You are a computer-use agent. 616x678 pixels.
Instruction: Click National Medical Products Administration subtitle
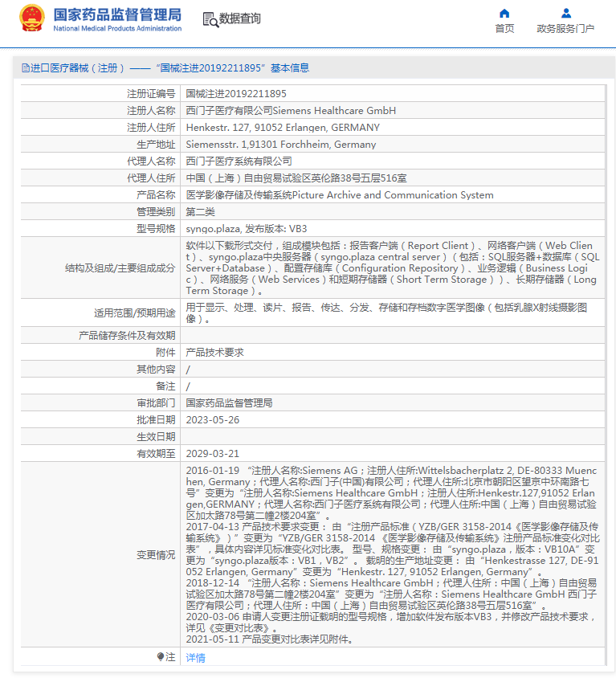tap(117, 29)
